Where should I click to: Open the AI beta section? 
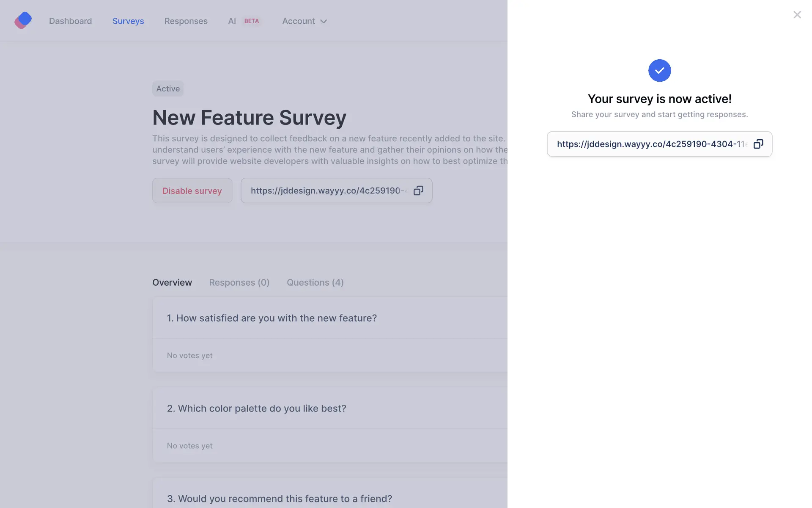232,21
